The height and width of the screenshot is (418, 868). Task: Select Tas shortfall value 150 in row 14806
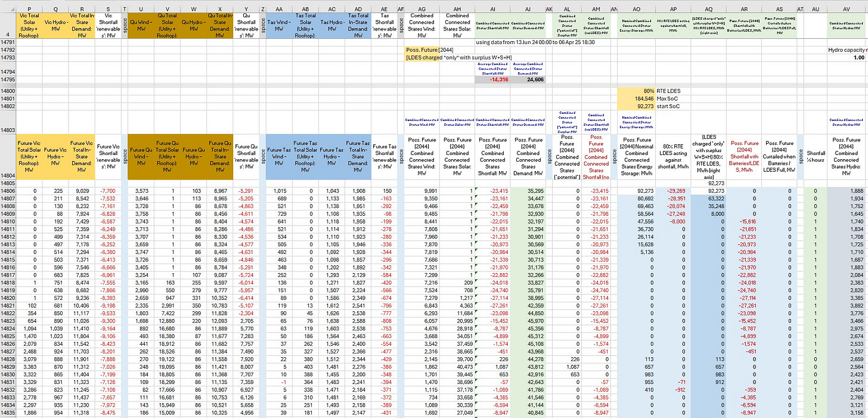coord(384,190)
